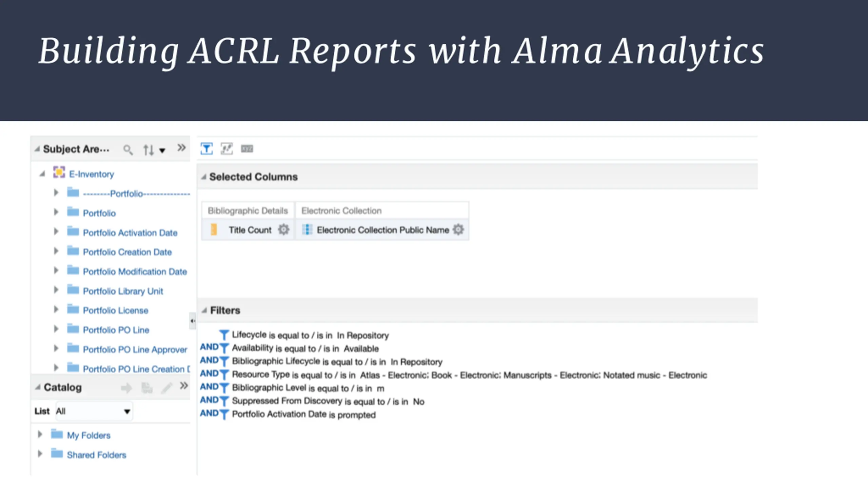Select the Portfolio PO Line Approver item

(x=135, y=349)
